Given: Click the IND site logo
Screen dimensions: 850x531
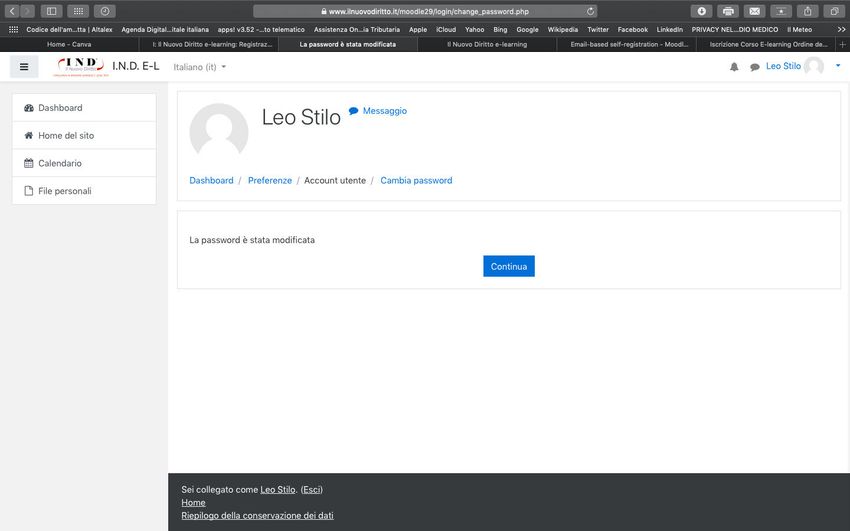Looking at the screenshot, I should point(80,67).
